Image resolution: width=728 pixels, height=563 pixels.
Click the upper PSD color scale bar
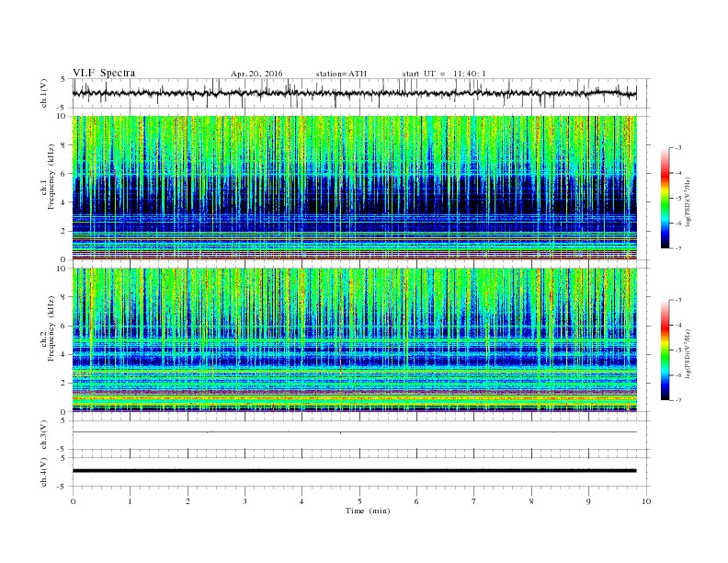(665, 198)
